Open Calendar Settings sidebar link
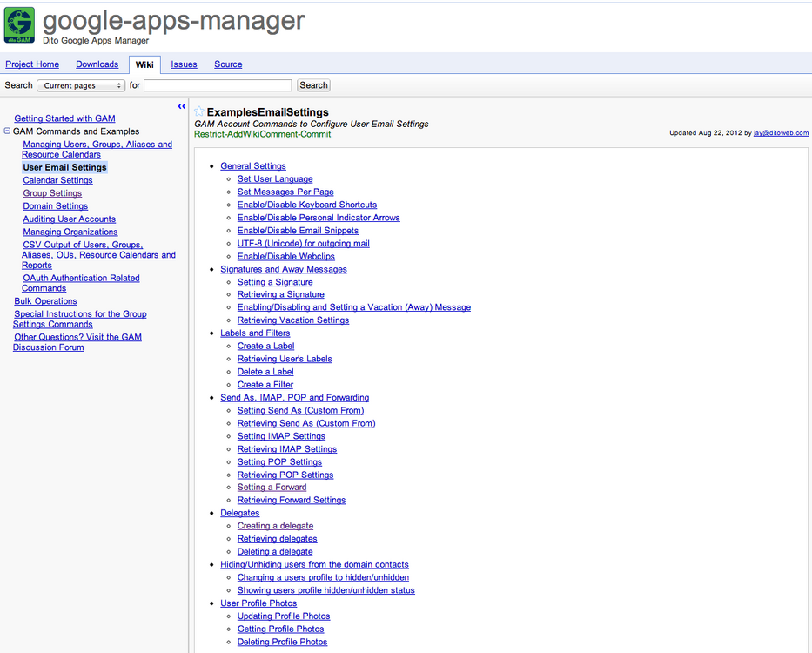This screenshot has height=653, width=812. click(57, 180)
